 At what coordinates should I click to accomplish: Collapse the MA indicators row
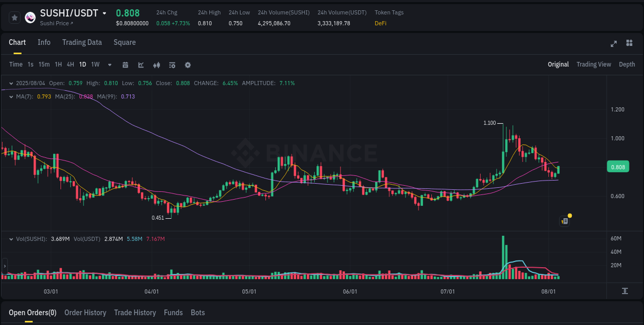point(11,96)
